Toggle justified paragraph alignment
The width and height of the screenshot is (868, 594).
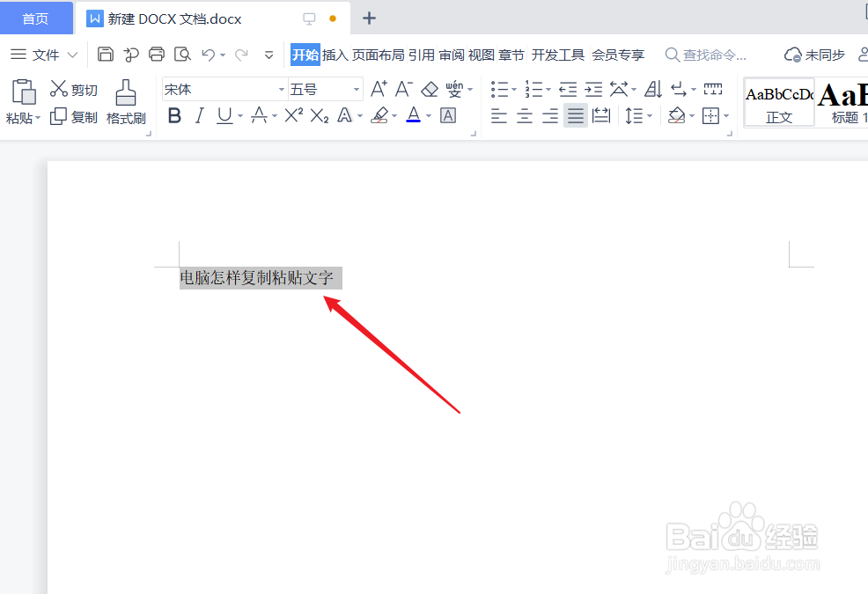coord(575,115)
